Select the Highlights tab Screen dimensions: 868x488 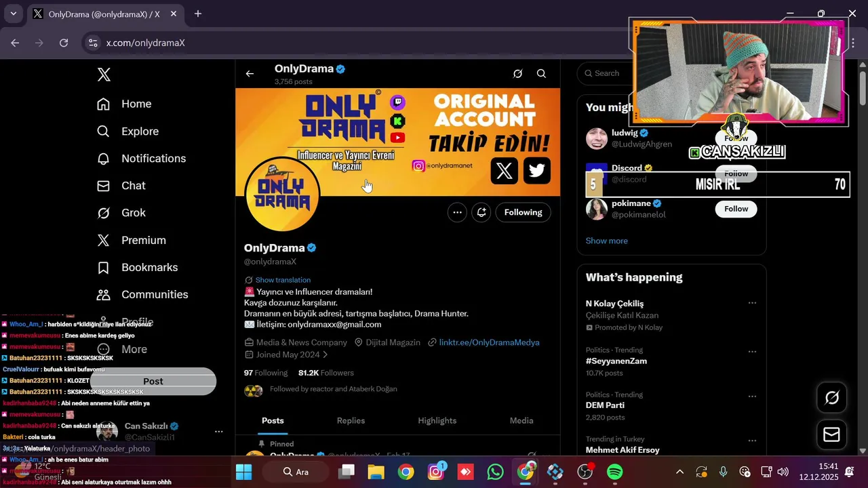(x=437, y=421)
